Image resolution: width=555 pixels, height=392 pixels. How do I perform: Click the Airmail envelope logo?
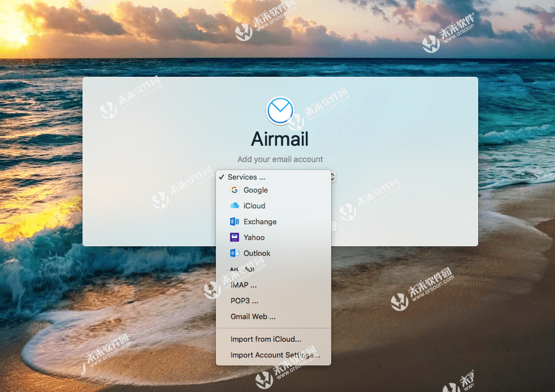click(280, 111)
